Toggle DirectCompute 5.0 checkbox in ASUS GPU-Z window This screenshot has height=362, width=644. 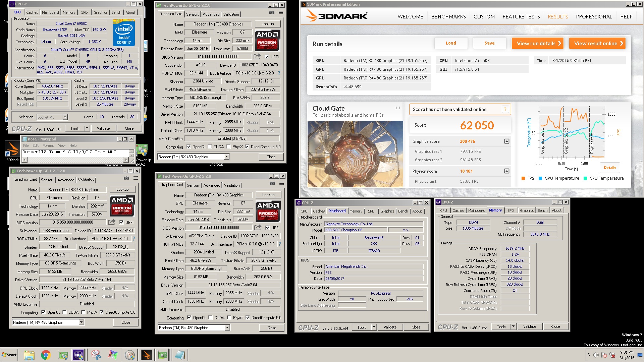[247, 147]
